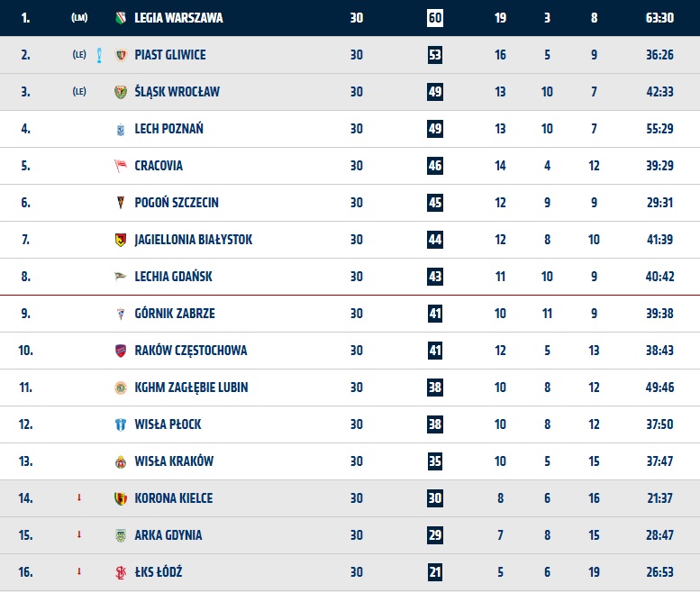Open the Górnik Zabrze team link

click(x=175, y=314)
